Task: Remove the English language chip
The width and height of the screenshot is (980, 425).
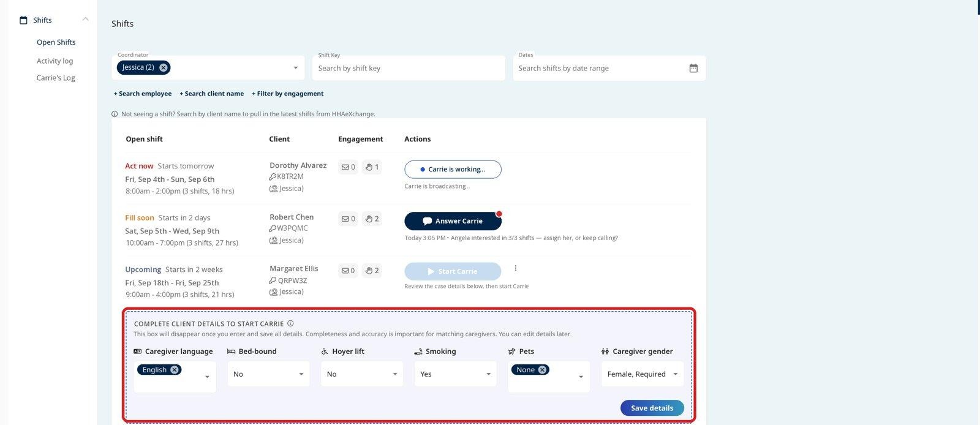Action: tap(175, 369)
